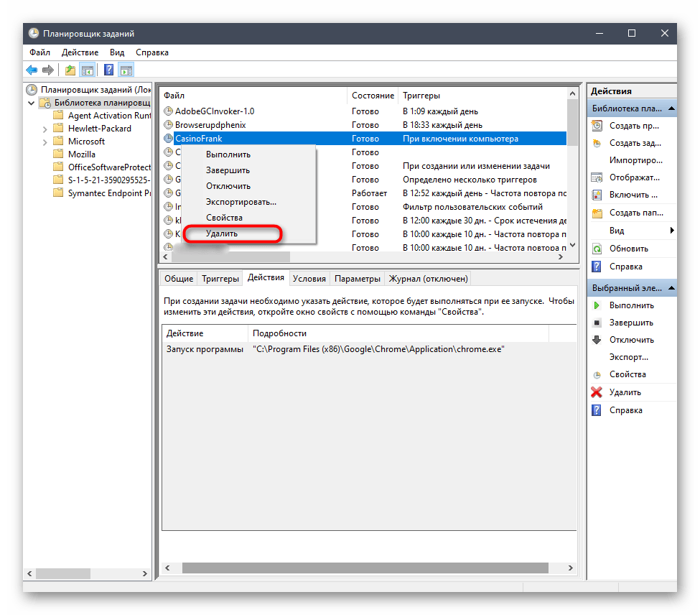Screen dimensions: 700x615
Task: Switch to the Условия tab
Action: 309,279
